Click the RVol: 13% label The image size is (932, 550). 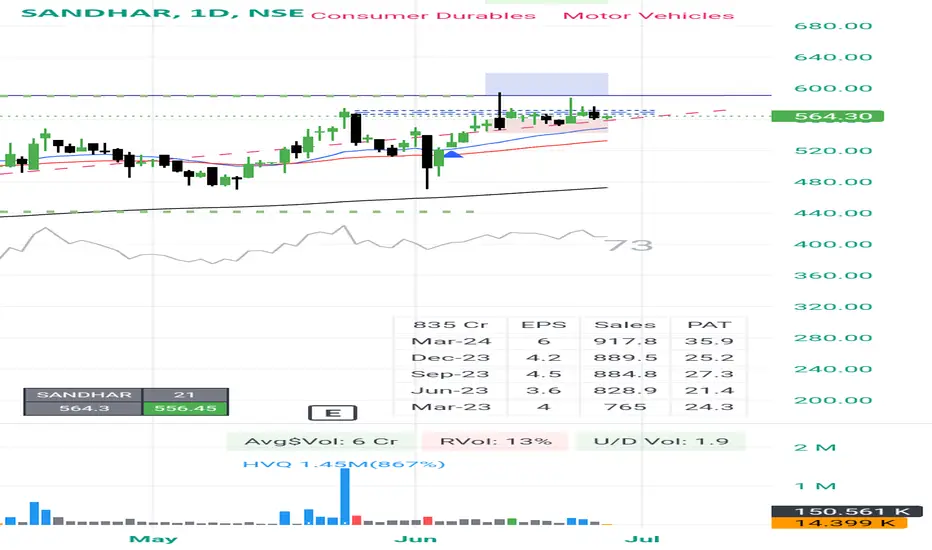click(495, 442)
